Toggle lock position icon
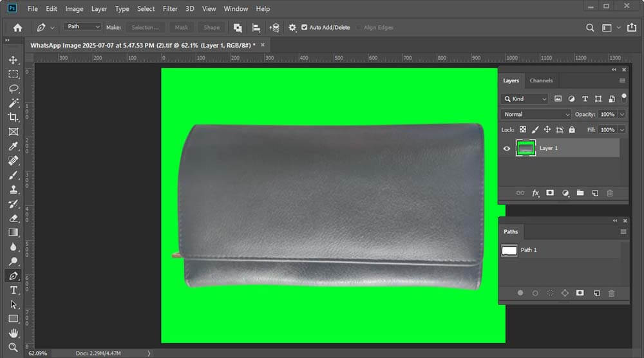The image size is (644, 358). pos(547,129)
